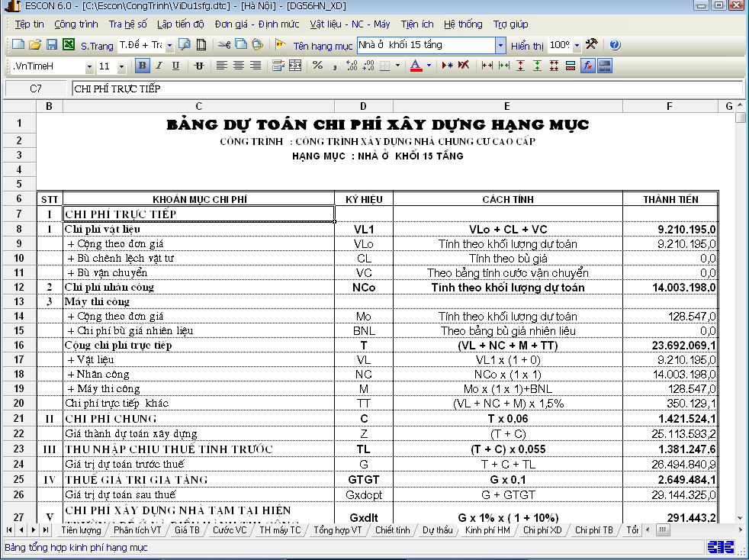Expand the .VnTimeH font name dropdown

89,66
